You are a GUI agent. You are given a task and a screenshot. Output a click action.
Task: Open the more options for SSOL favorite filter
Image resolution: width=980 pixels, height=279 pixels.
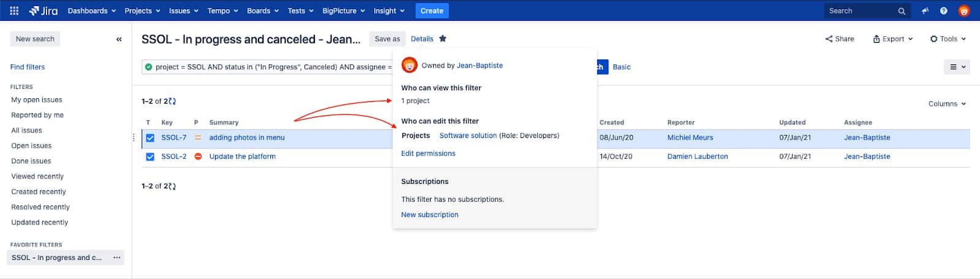(117, 258)
